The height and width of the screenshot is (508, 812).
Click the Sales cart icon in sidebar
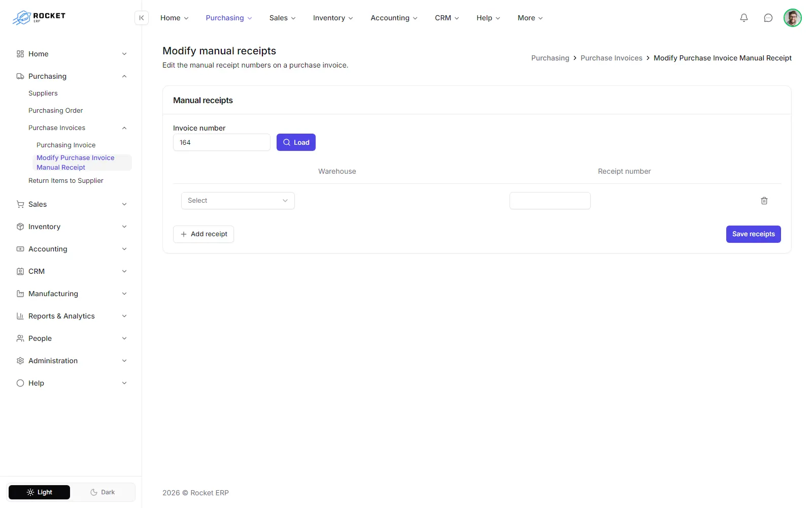click(20, 204)
